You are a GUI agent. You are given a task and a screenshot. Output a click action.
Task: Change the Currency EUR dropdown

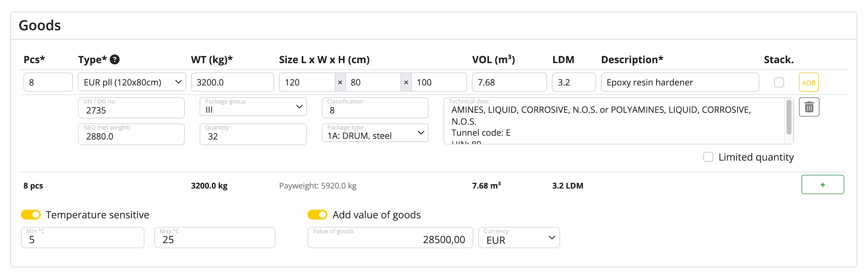(x=519, y=238)
